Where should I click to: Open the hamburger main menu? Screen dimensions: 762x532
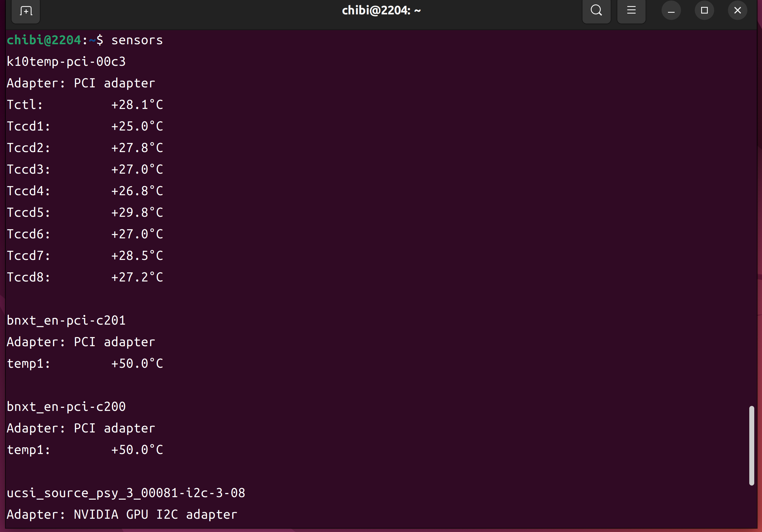(631, 10)
